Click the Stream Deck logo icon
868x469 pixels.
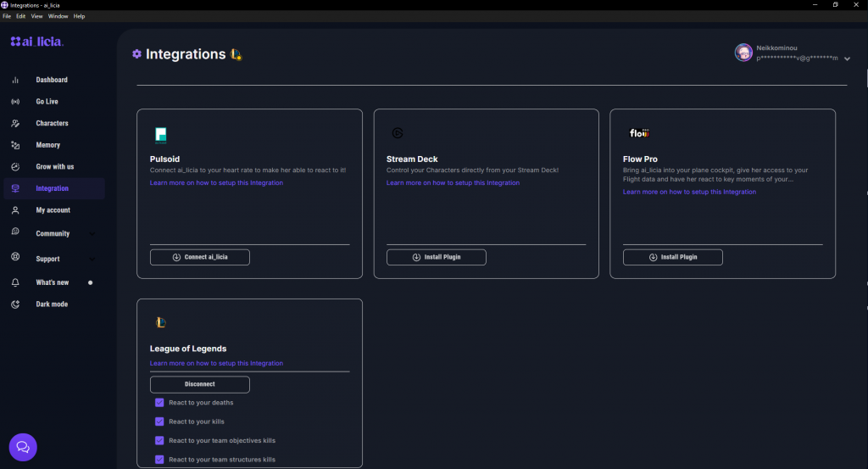tap(398, 133)
